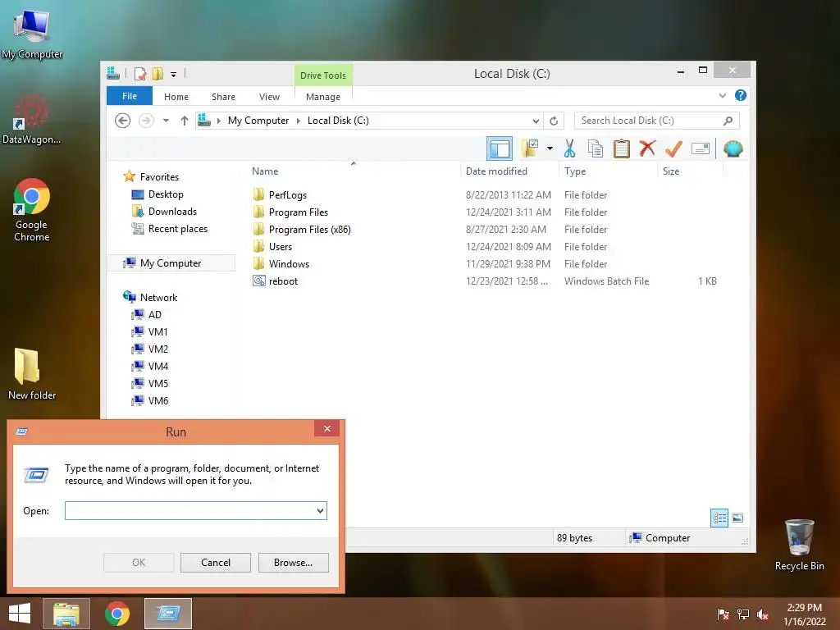This screenshot has width=840, height=630.
Task: Click Cancel in the Run dialog
Action: (216, 563)
